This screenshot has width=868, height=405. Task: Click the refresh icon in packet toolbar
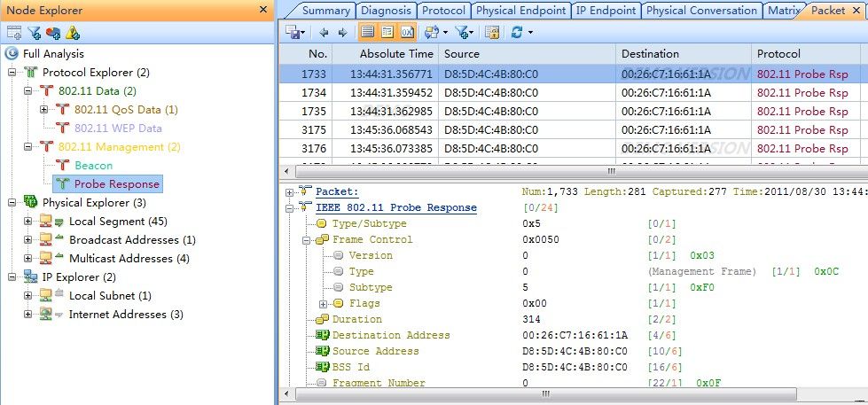coord(516,32)
